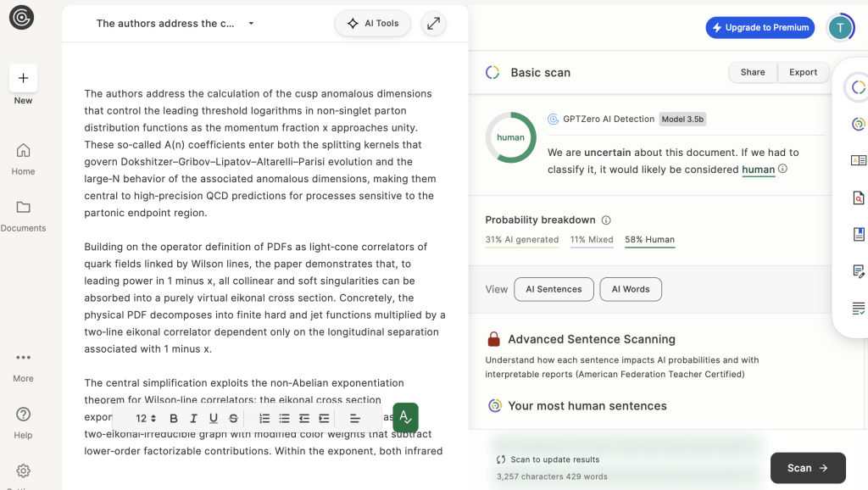Select the Basic scan circle icon in right rail
The height and width of the screenshot is (490, 868).
pyautogui.click(x=858, y=87)
